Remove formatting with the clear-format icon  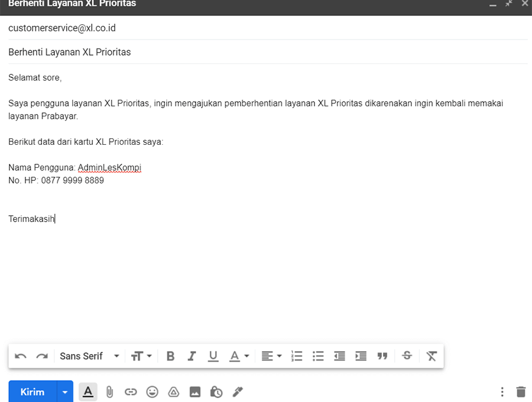coord(432,356)
